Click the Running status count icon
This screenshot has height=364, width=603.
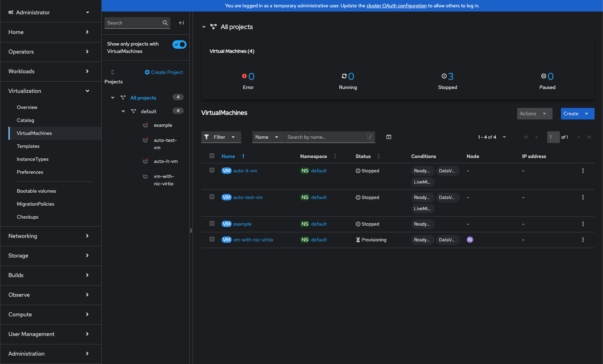pos(344,76)
